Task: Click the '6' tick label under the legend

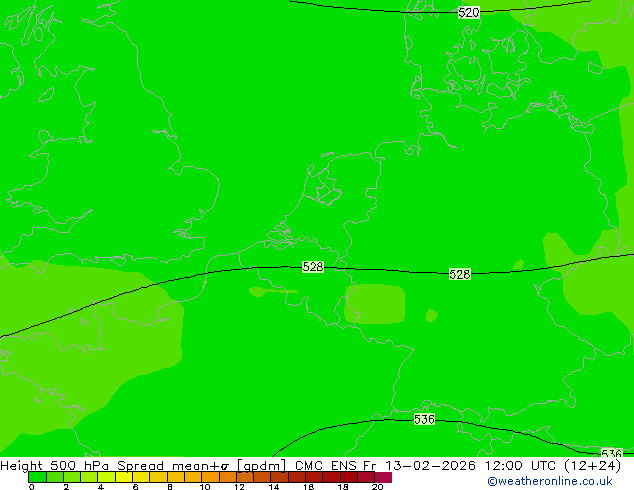Action: (135, 487)
